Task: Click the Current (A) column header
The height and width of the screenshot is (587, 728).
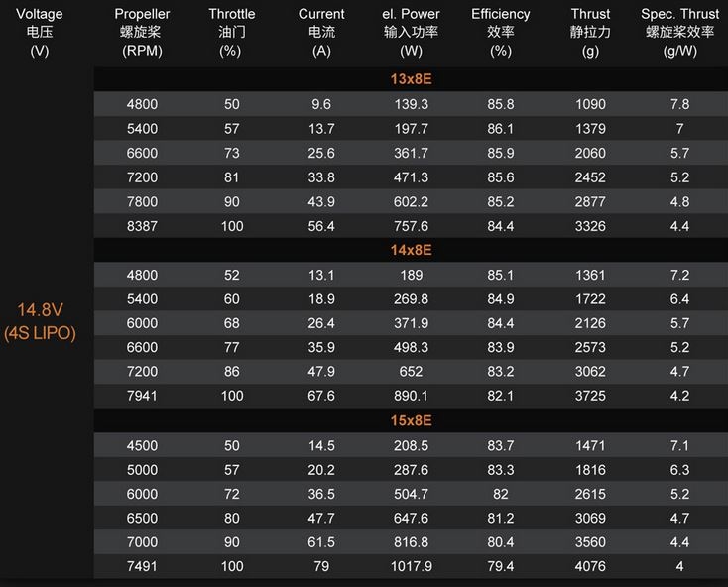Action: point(321,32)
